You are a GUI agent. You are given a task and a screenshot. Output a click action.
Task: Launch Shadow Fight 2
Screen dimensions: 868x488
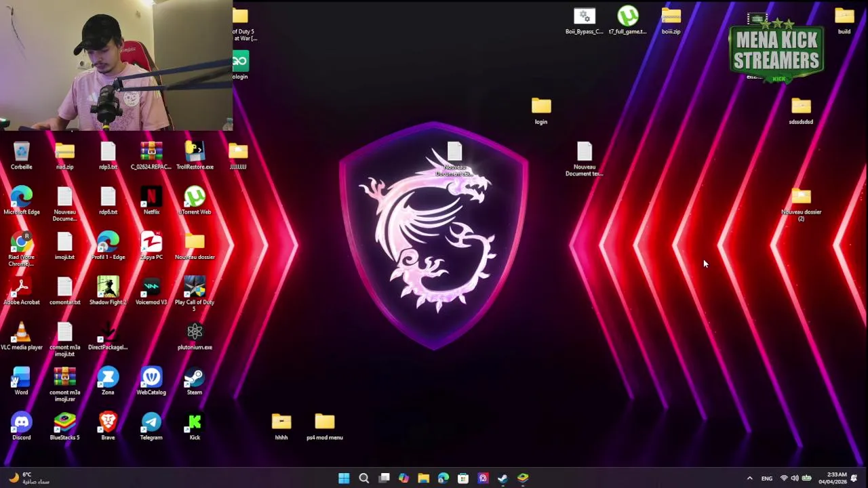(108, 291)
